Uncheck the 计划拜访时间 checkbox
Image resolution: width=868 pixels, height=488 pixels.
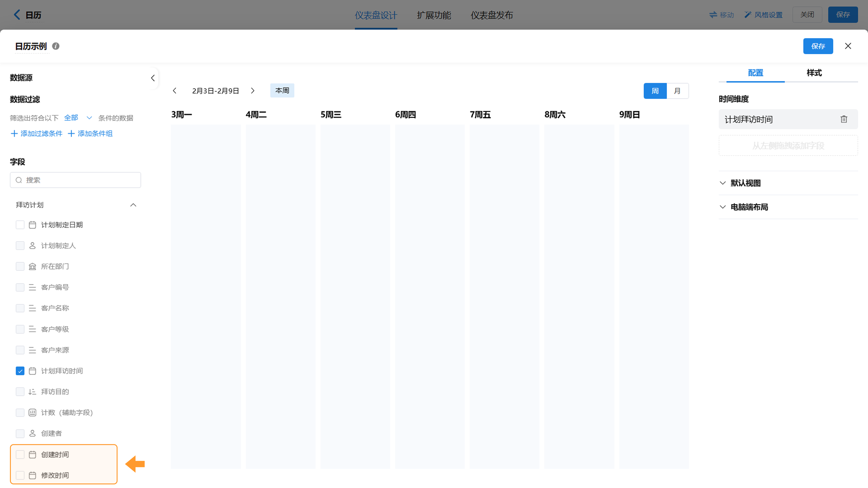coord(20,371)
